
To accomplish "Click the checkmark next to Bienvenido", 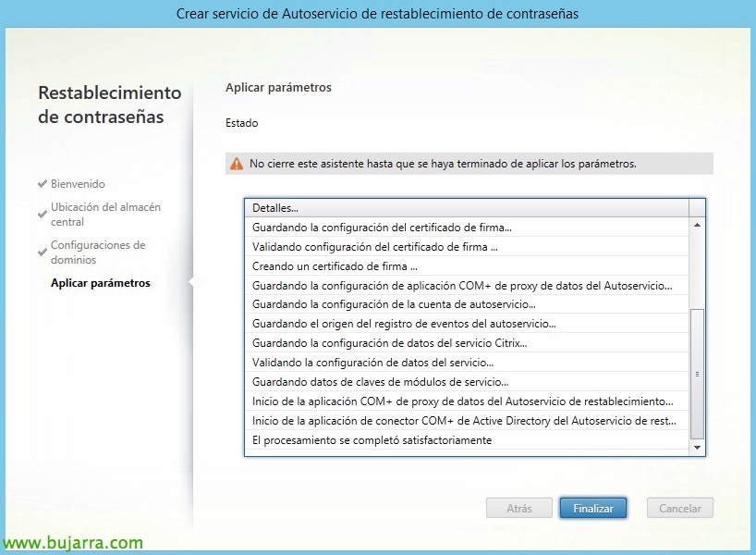I will click(x=43, y=184).
